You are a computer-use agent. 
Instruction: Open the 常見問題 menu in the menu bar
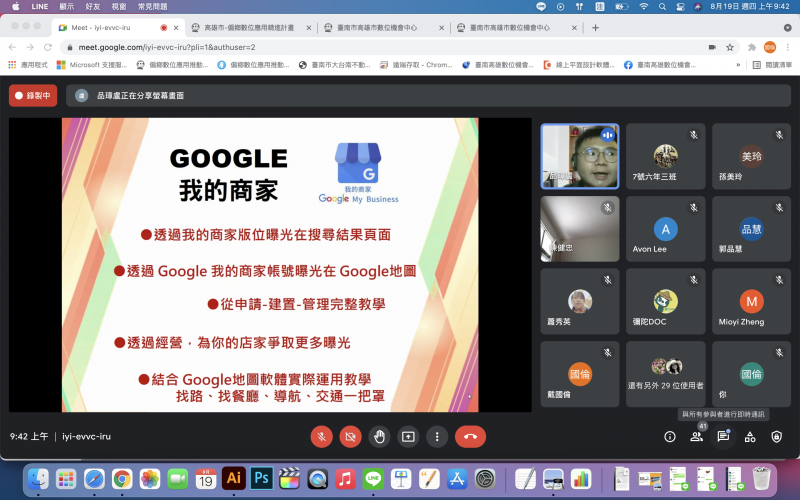[153, 7]
